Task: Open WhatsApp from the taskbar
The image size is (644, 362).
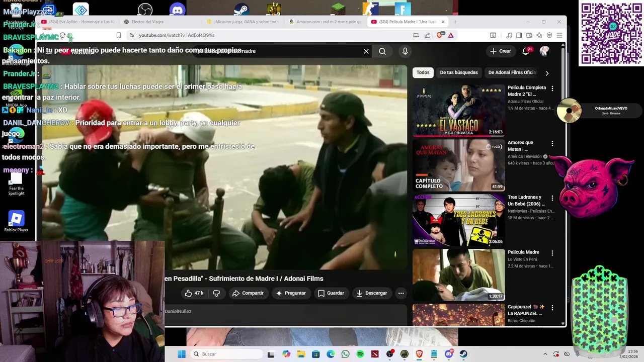Action: coord(345,354)
